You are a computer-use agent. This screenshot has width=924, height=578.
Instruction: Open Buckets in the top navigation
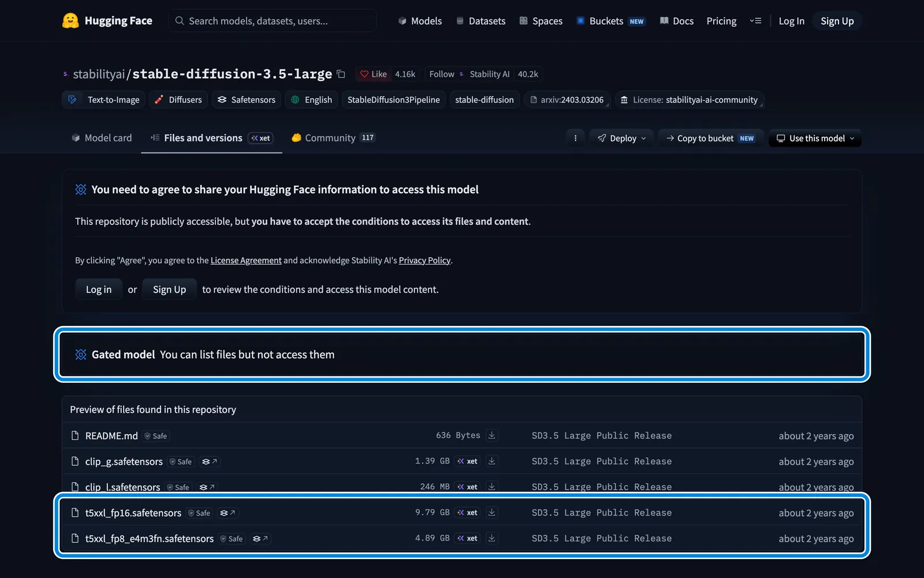(x=610, y=21)
